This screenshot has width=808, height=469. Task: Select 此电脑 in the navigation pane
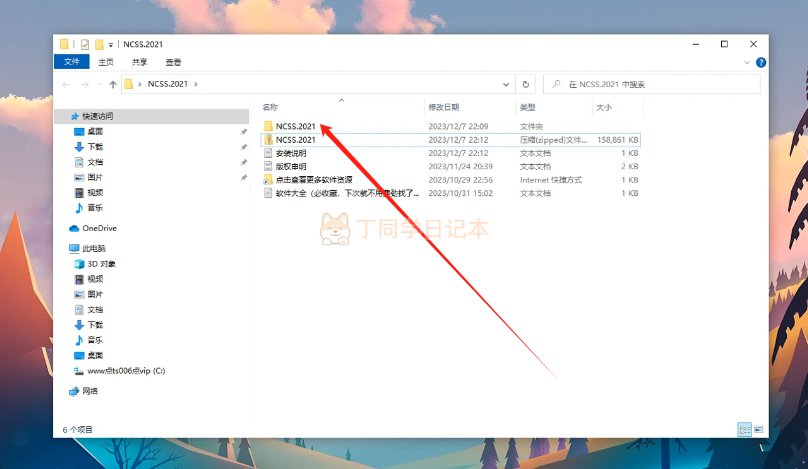click(93, 248)
